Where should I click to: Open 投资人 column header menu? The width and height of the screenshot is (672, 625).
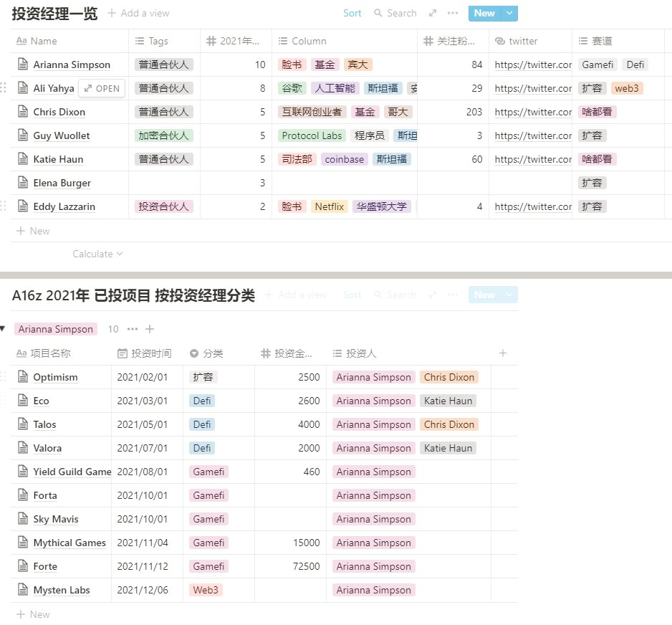[x=408, y=353]
